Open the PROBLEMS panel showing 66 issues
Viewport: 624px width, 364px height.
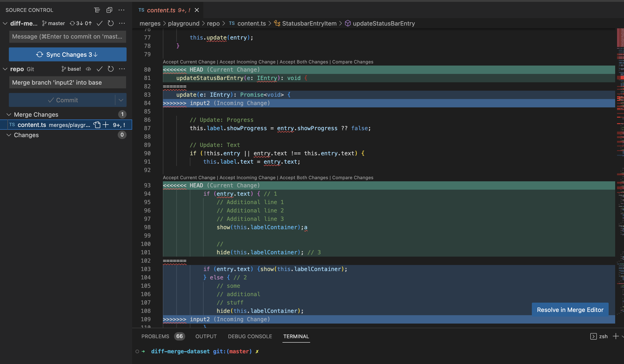pos(155,336)
